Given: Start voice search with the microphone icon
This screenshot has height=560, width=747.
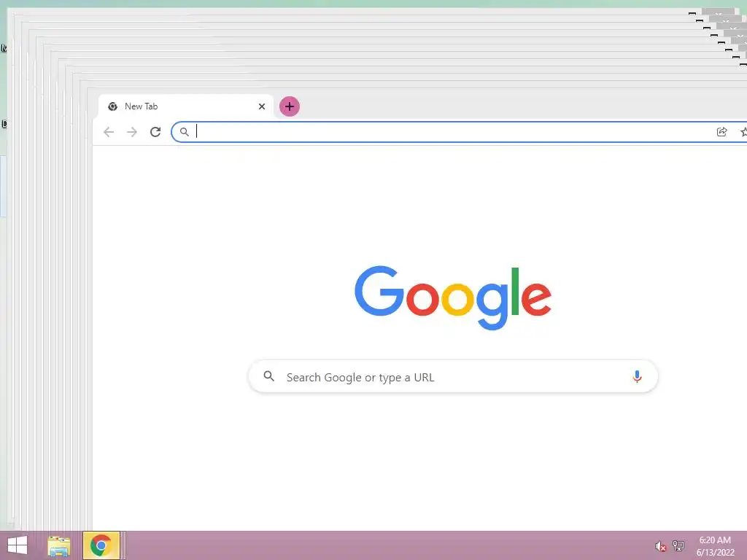Looking at the screenshot, I should [x=637, y=377].
